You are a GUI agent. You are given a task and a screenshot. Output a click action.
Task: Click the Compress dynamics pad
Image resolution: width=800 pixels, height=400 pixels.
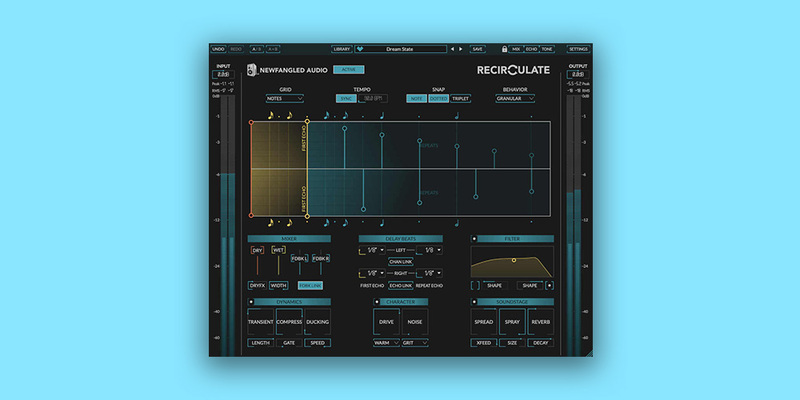click(289, 322)
